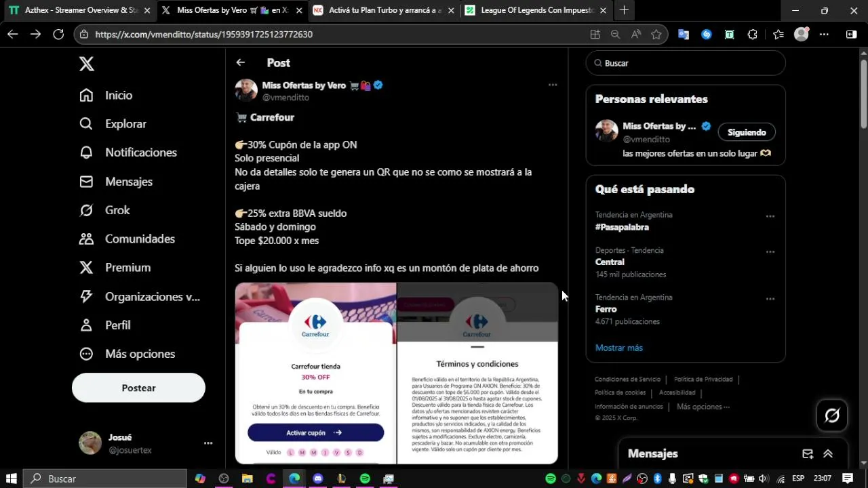Click Mostrar más trends link
Viewport: 868px width, 488px height.
619,348
